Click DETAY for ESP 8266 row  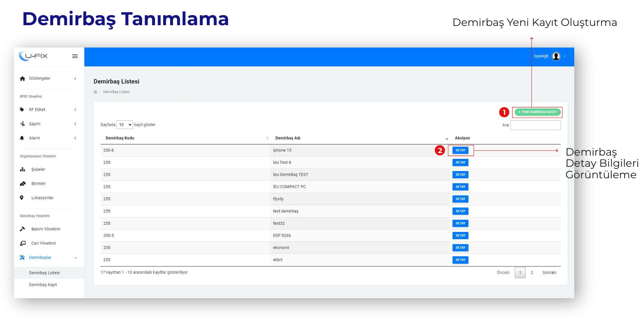[460, 236]
